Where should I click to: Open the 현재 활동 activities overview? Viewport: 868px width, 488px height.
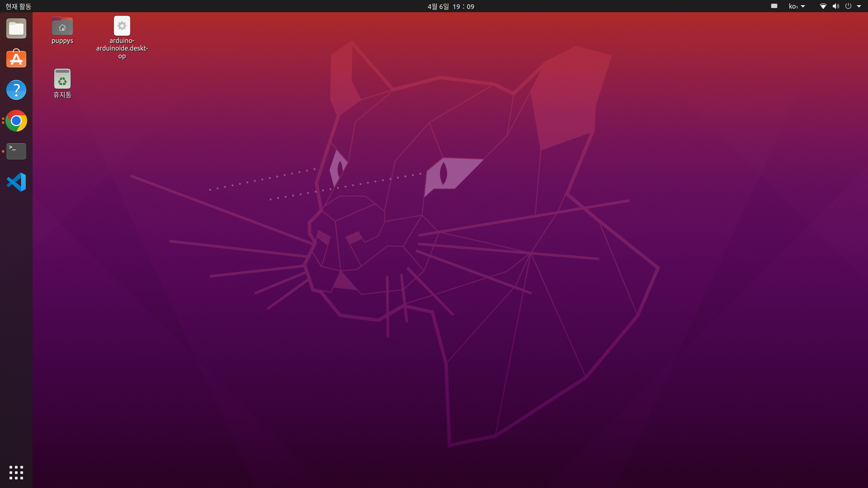click(18, 6)
